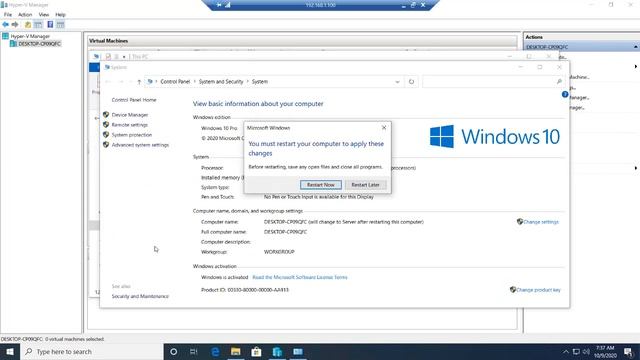Open the Control Panel System taskbar icon
Screen dimensions: 640x360
pos(298,351)
